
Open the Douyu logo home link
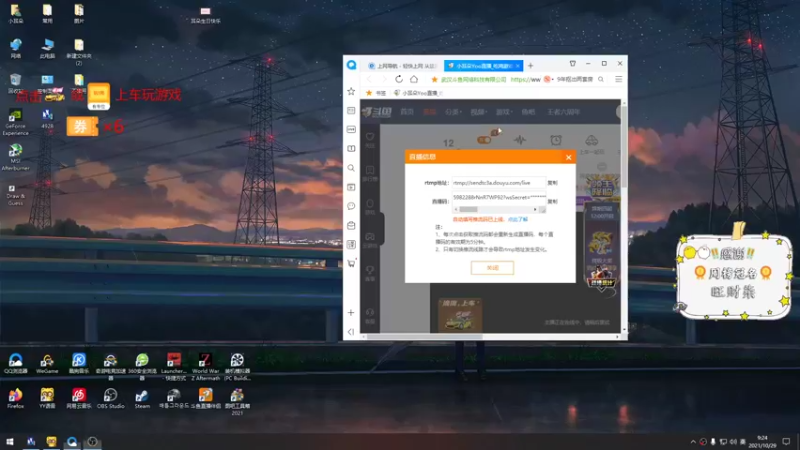pyautogui.click(x=377, y=112)
